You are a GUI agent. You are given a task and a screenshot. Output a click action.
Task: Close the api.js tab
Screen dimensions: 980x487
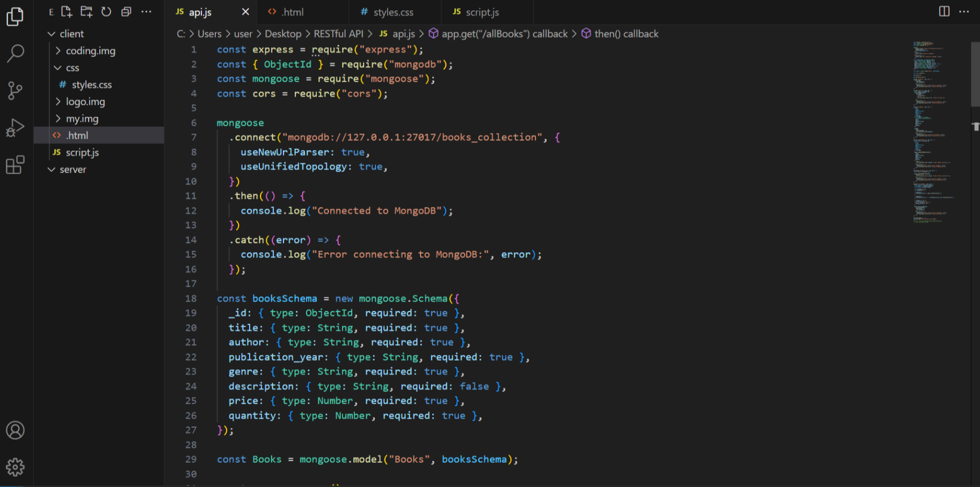pyautogui.click(x=245, y=12)
